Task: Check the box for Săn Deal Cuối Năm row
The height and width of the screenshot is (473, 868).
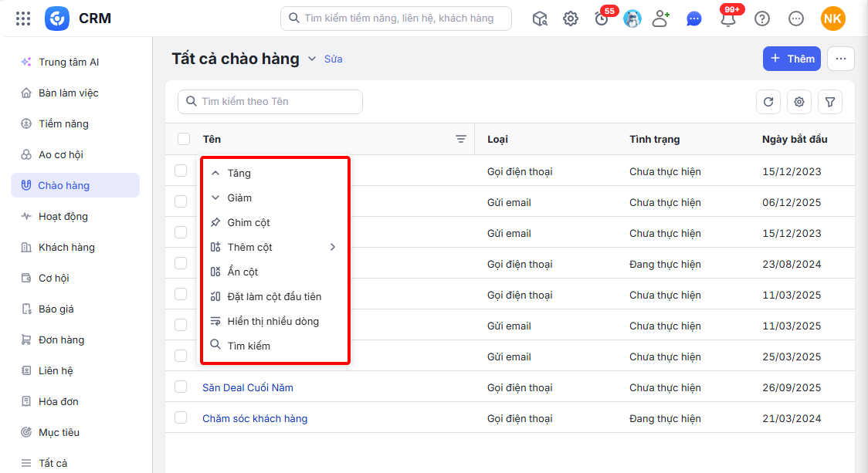Action: pos(181,387)
